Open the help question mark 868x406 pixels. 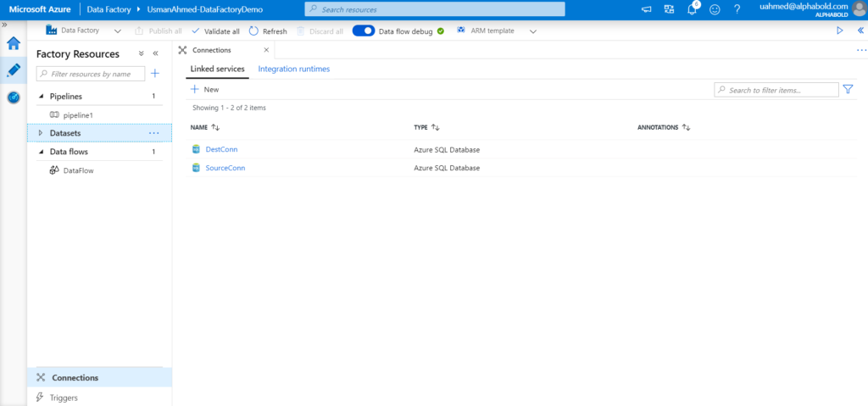[x=737, y=9]
